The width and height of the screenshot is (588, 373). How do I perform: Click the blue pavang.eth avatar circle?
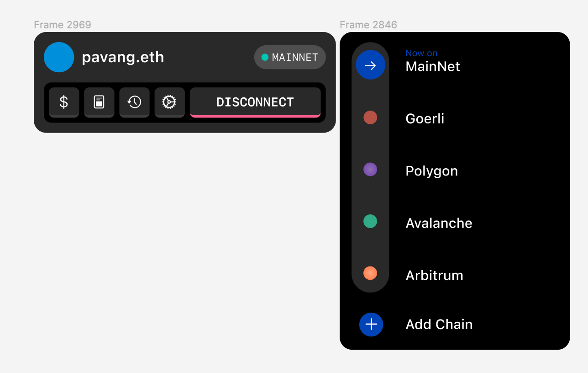[59, 57]
